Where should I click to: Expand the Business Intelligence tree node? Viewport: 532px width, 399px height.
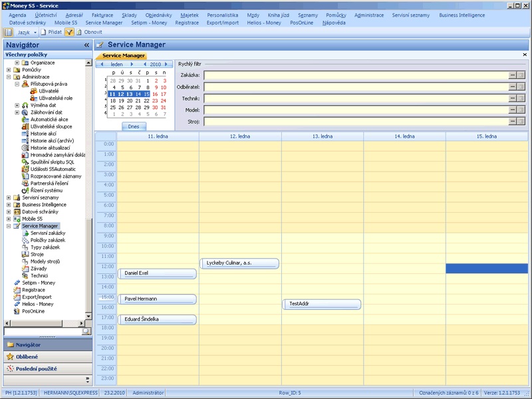click(9, 205)
